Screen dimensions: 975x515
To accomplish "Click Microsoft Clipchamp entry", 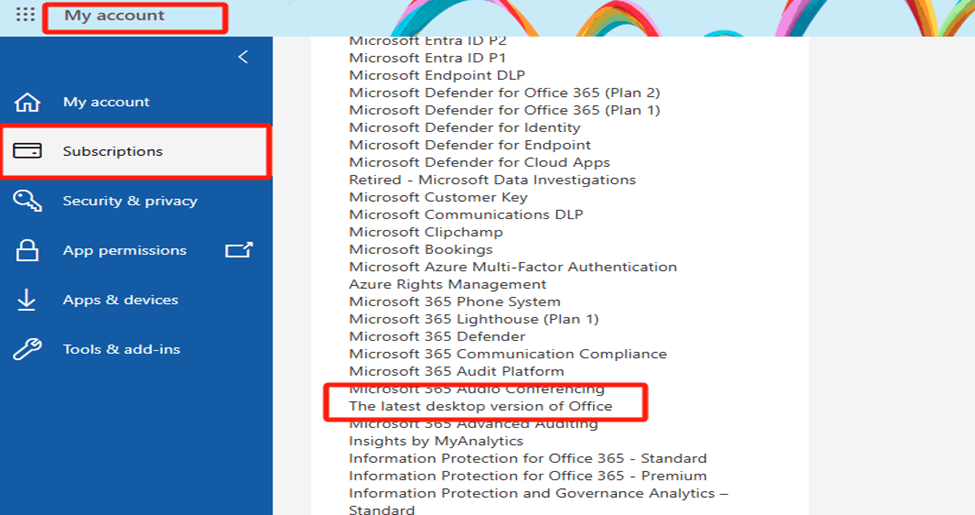I will (426, 232).
